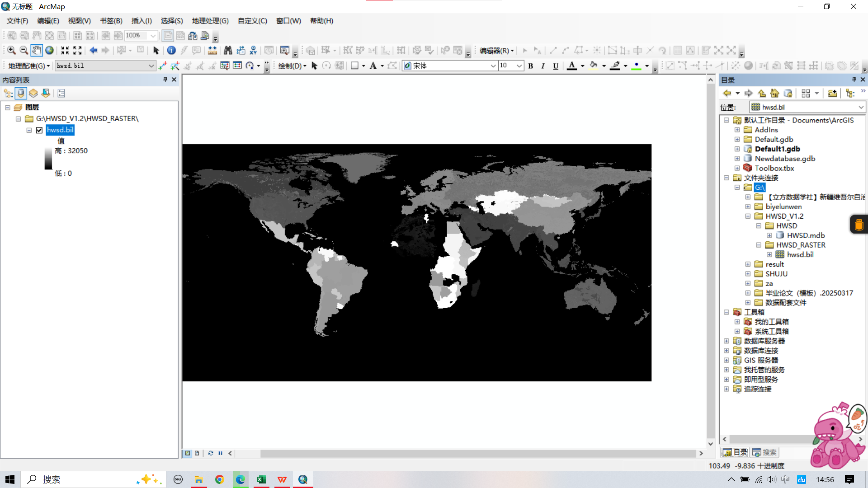Open the georeferencing layer dropdown hwsd.bil
The height and width of the screenshot is (488, 868).
click(x=151, y=66)
